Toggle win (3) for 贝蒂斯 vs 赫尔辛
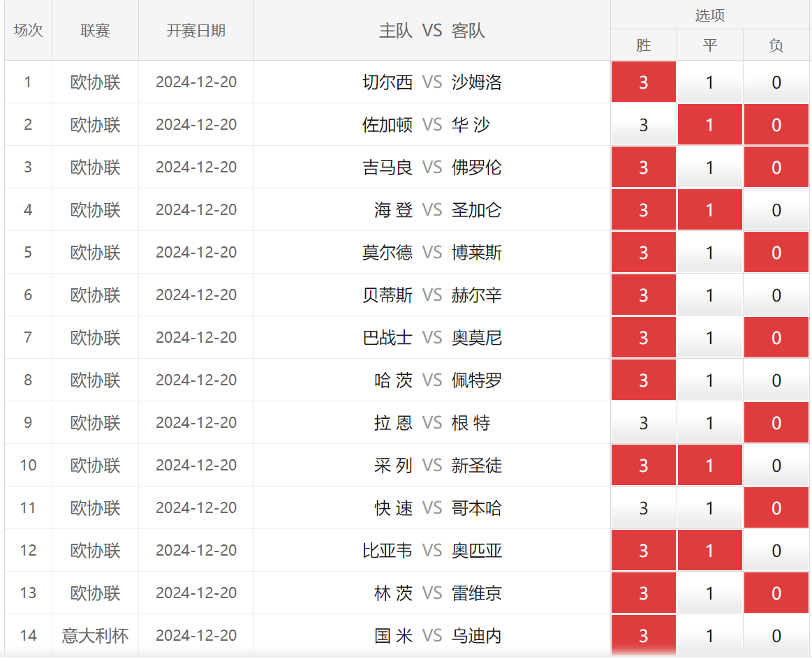 tap(643, 295)
